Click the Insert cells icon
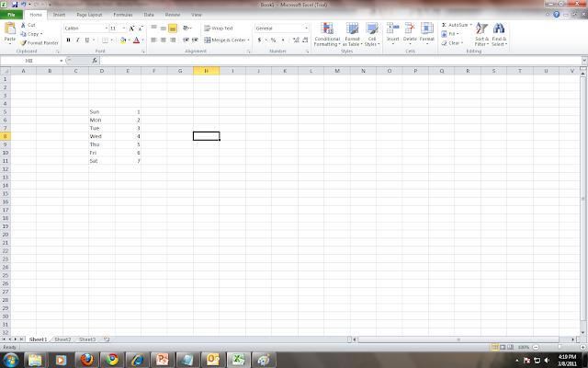The height and width of the screenshot is (368, 588). coord(392,29)
